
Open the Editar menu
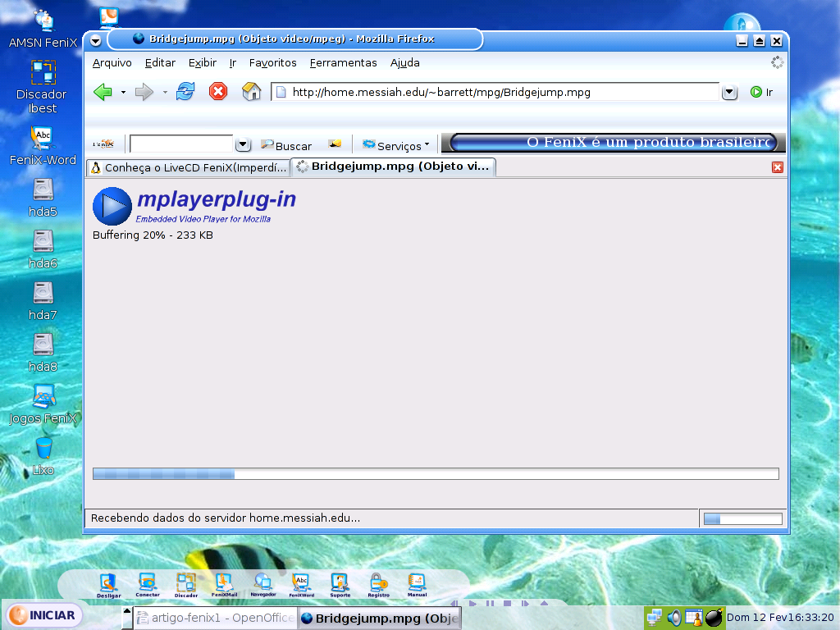pyautogui.click(x=160, y=62)
